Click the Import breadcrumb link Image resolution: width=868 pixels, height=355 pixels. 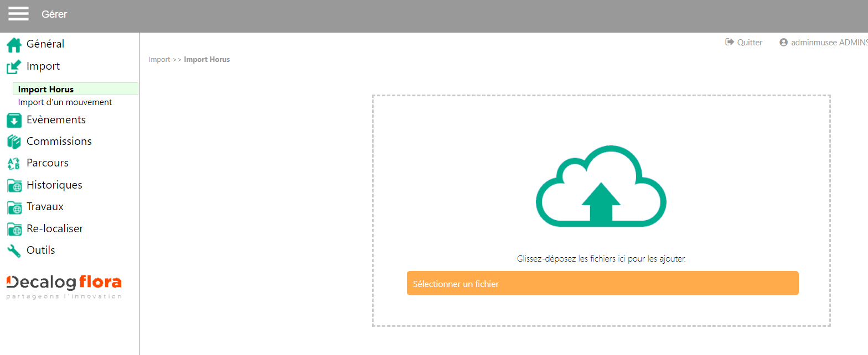pyautogui.click(x=159, y=60)
